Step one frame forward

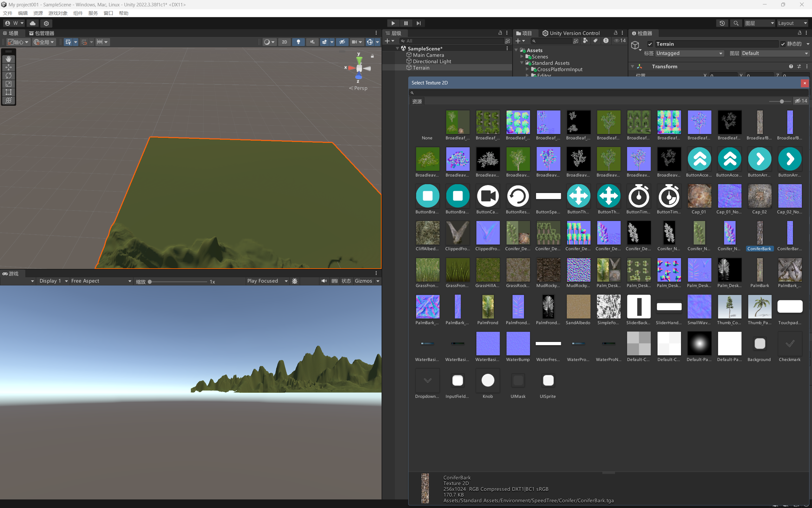pos(418,23)
